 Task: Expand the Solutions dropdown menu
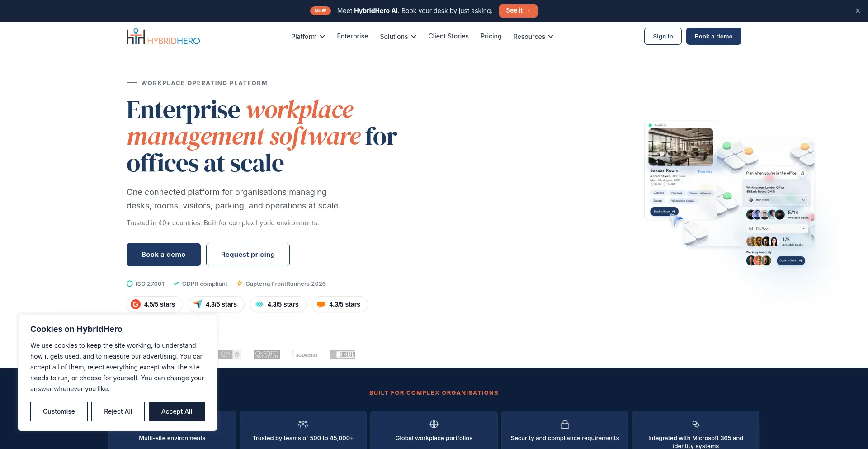point(398,37)
